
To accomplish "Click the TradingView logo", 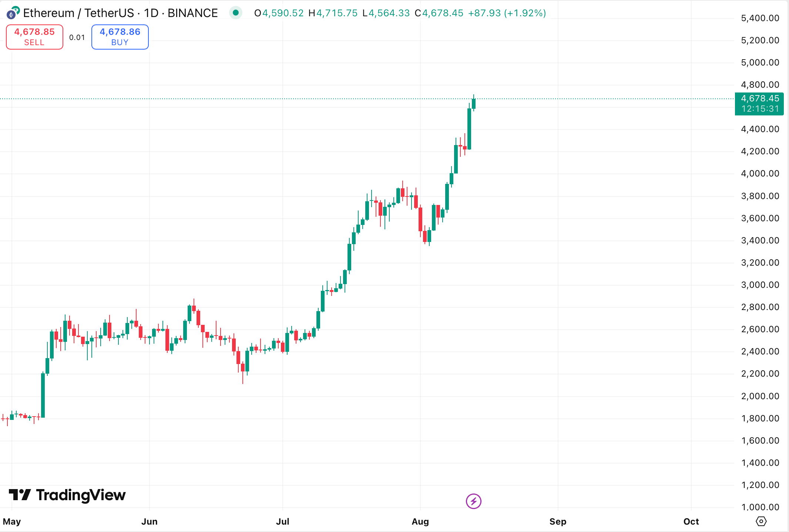I will (x=67, y=495).
